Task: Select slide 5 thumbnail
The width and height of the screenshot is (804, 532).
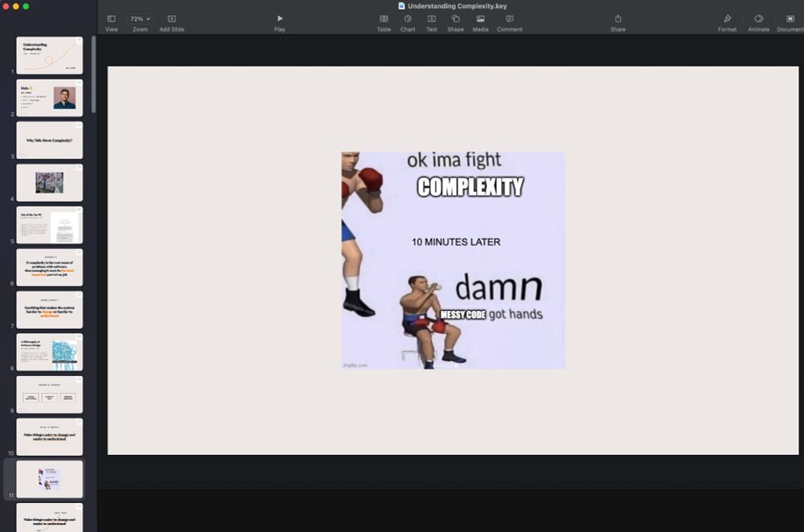Action: click(x=49, y=226)
